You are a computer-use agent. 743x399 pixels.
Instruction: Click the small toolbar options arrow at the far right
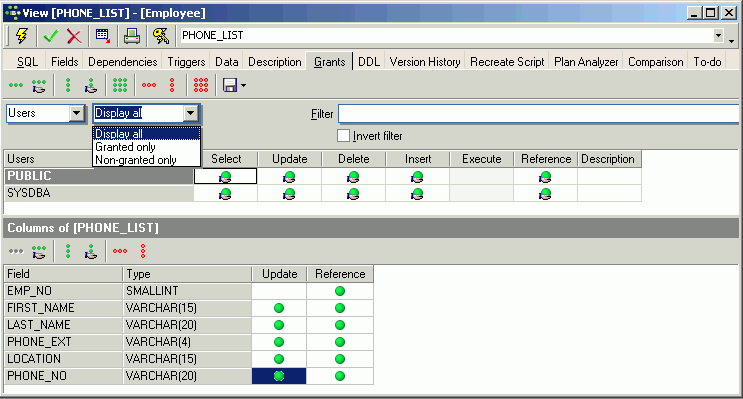pos(732,41)
